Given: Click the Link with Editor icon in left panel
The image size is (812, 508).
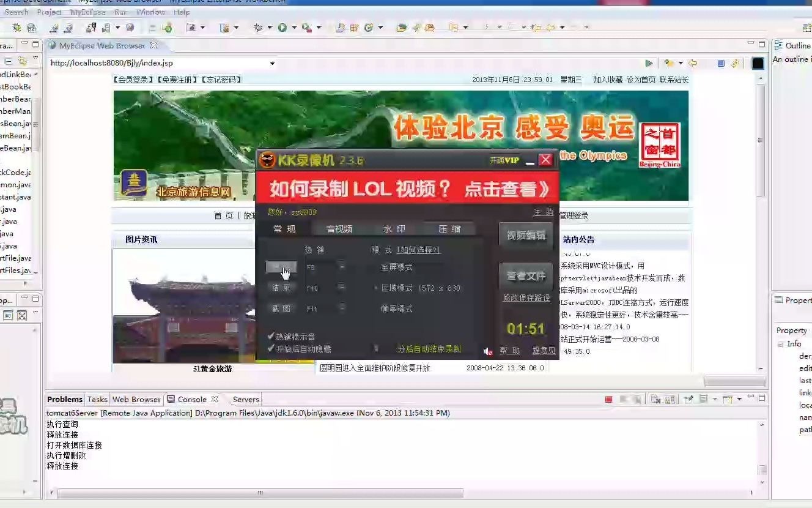Looking at the screenshot, I should coord(22,61).
